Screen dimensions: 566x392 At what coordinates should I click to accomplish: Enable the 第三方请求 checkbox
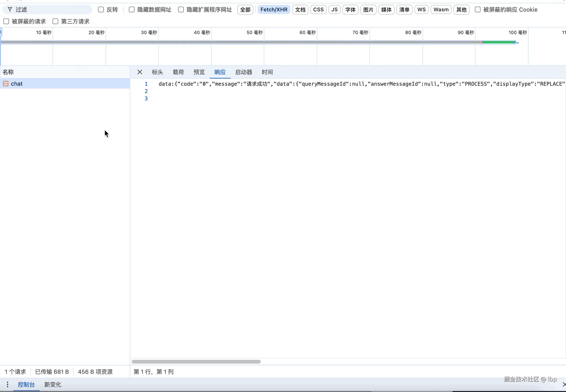point(55,21)
